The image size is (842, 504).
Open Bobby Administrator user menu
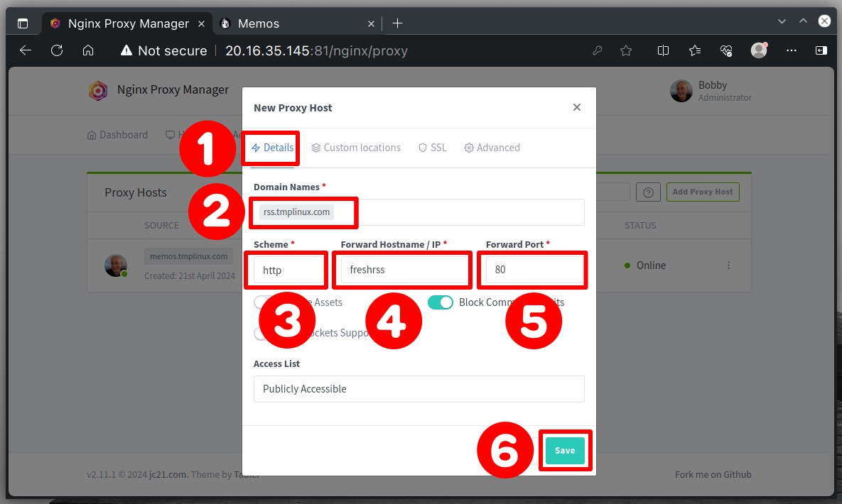(711, 91)
